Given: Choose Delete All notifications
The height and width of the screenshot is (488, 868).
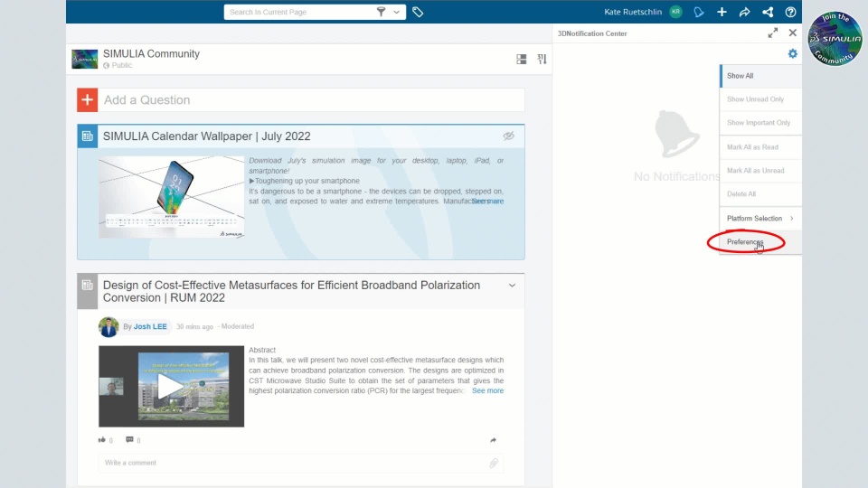Looking at the screenshot, I should [760, 194].
